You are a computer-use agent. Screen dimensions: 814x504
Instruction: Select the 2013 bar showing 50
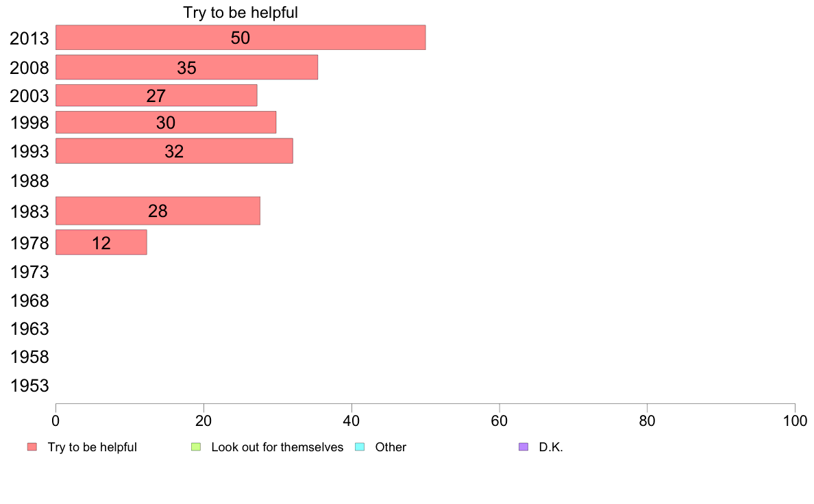pyautogui.click(x=241, y=38)
